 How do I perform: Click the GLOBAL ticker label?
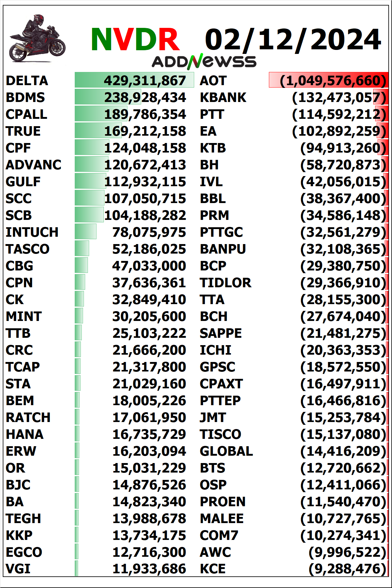[226, 451]
